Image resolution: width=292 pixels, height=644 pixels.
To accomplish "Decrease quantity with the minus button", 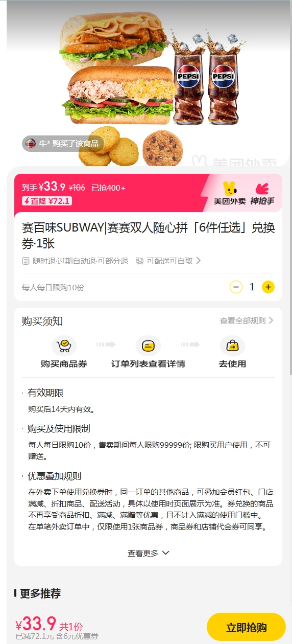I will click(x=236, y=287).
